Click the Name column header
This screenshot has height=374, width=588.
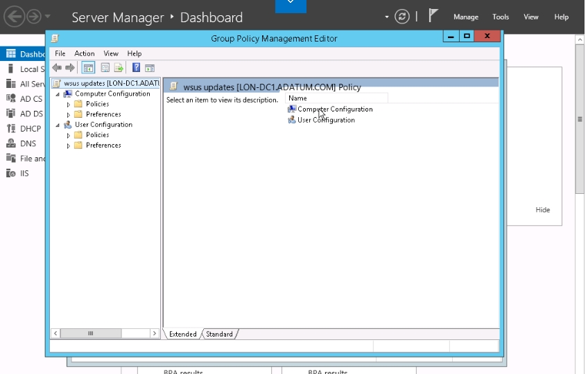coord(336,98)
